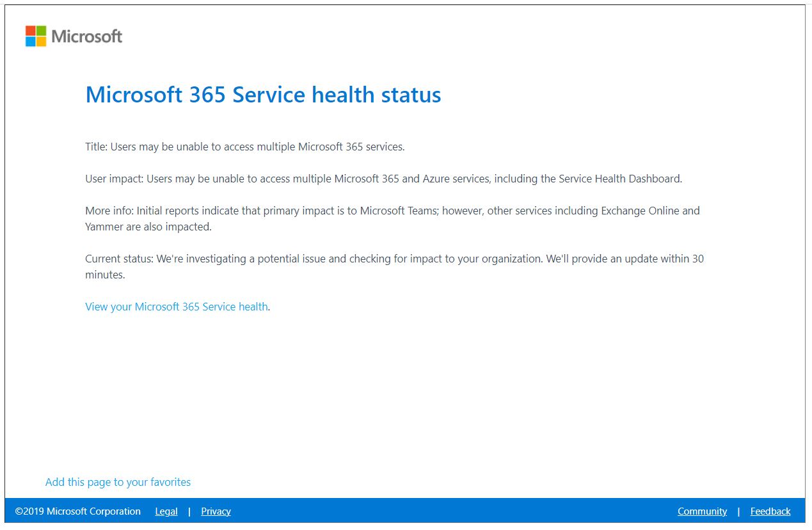Click the Microsoft wordmark in the header

(86, 36)
